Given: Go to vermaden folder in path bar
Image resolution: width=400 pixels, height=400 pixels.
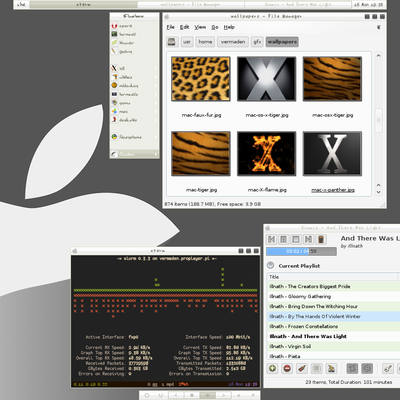Looking at the screenshot, I should [x=233, y=42].
